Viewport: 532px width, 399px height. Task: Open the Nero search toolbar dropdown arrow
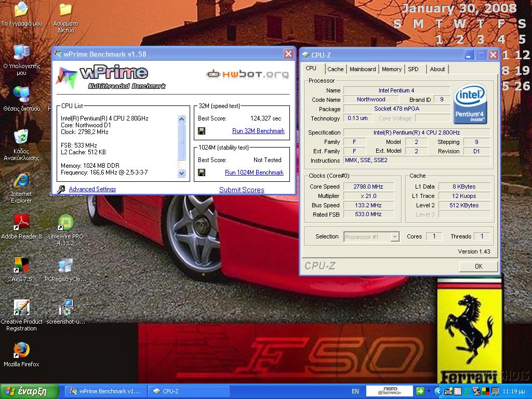[429, 391]
